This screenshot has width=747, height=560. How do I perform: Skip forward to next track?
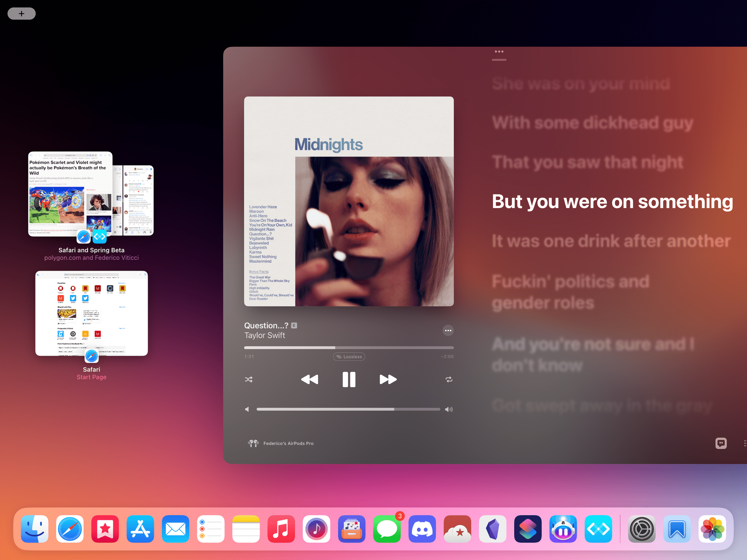[x=388, y=379]
